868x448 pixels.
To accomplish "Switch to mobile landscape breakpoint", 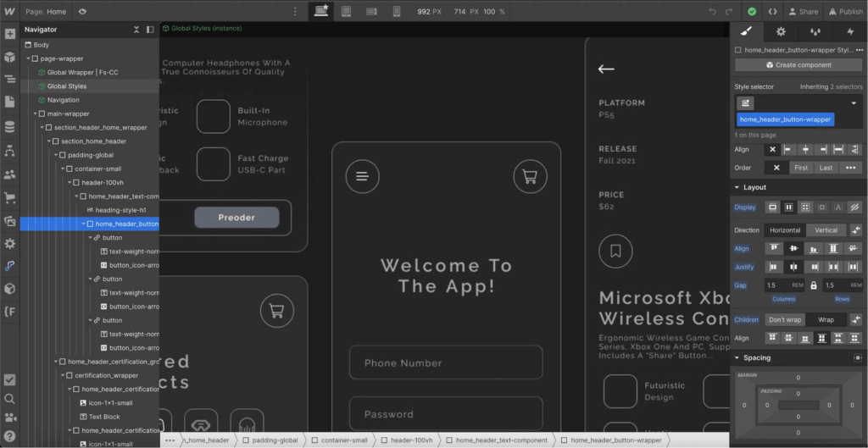I will pos(371,11).
